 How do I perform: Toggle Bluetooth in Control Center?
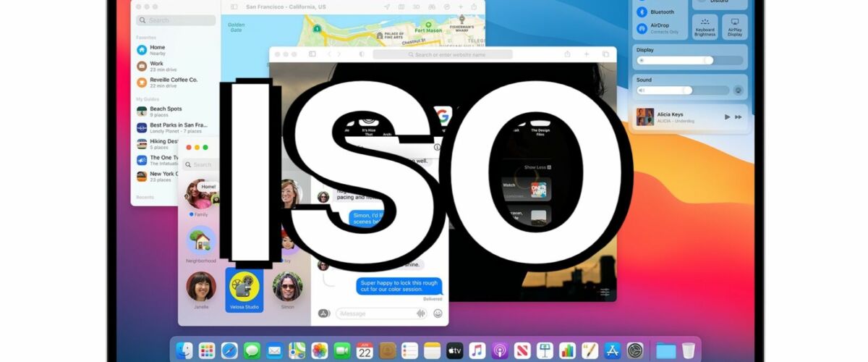coord(642,12)
